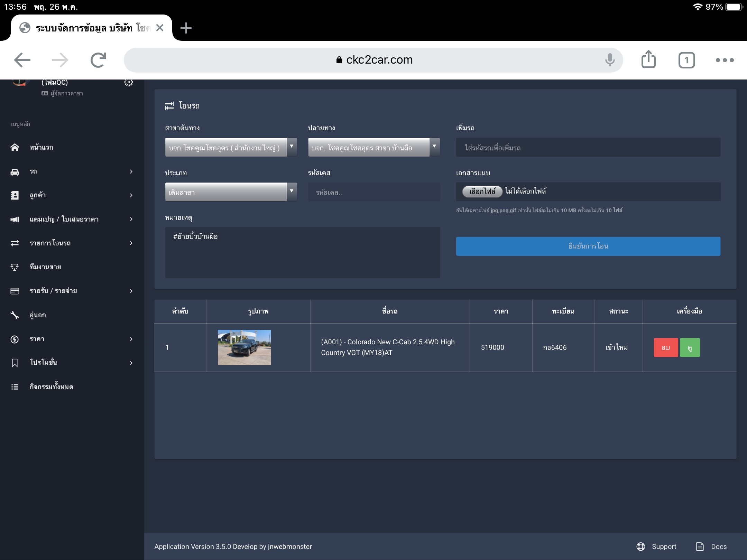The height and width of the screenshot is (560, 747).
Task: Open ทีมงานขาย sidebar item
Action: coord(45,267)
